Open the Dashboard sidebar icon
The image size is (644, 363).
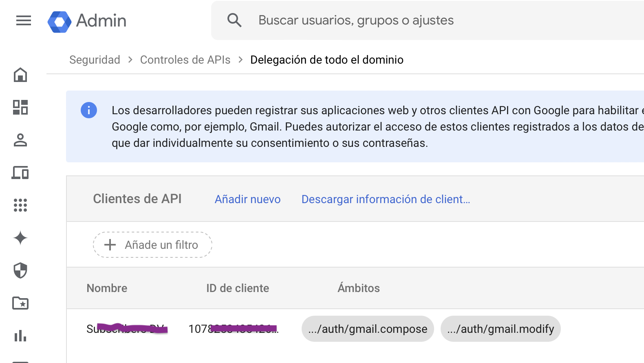pos(20,107)
